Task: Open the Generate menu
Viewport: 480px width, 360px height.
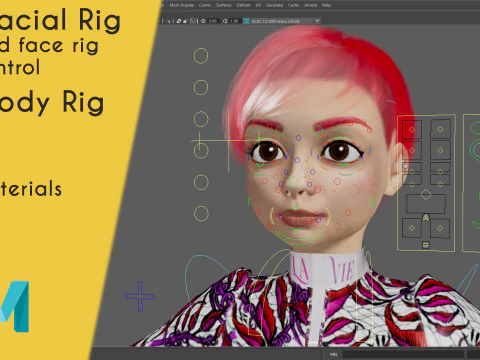Action: coord(274,5)
